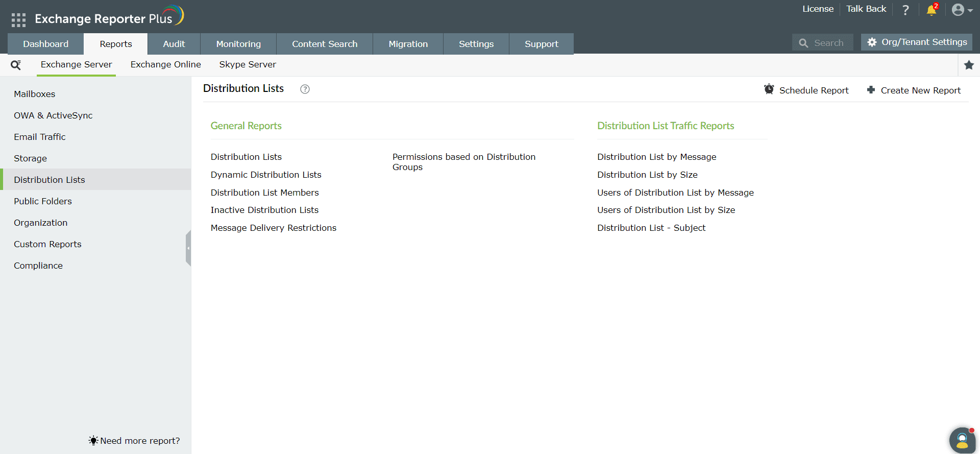Click the Create New Report plus icon
The image size is (980, 454).
pos(871,90)
